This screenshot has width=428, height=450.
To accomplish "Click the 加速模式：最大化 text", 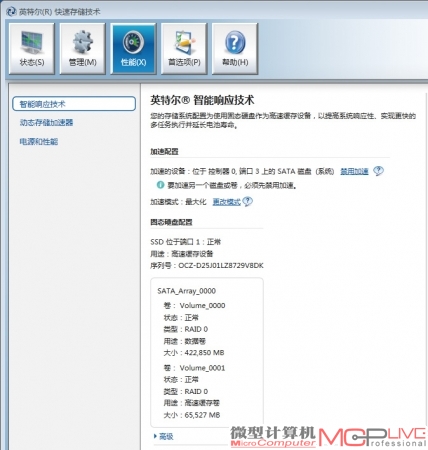I will tap(178, 202).
